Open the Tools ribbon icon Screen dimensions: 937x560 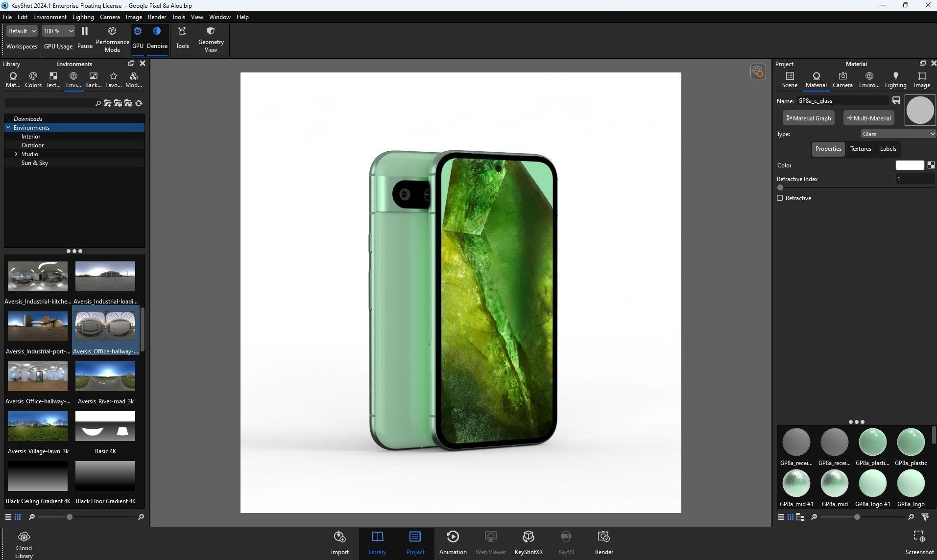click(x=182, y=37)
